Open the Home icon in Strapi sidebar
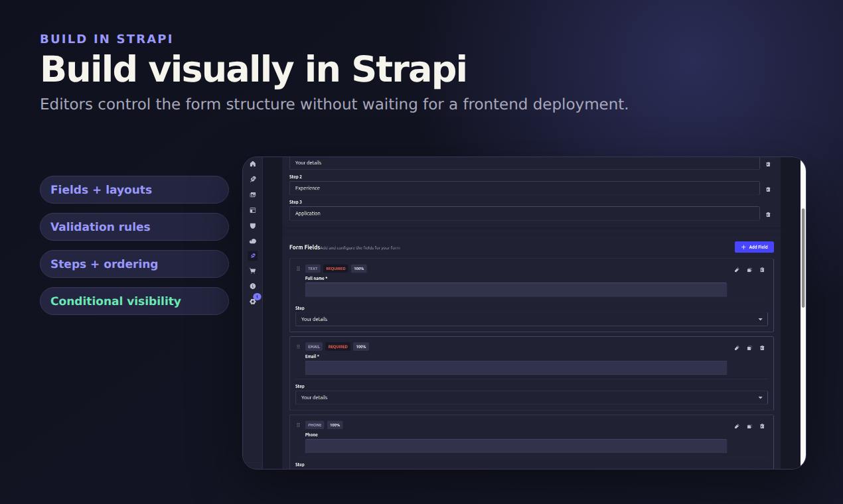The image size is (843, 504). [x=253, y=164]
